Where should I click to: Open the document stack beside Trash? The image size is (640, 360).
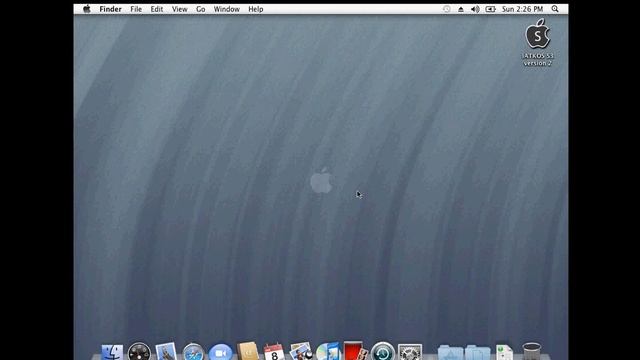tap(504, 353)
